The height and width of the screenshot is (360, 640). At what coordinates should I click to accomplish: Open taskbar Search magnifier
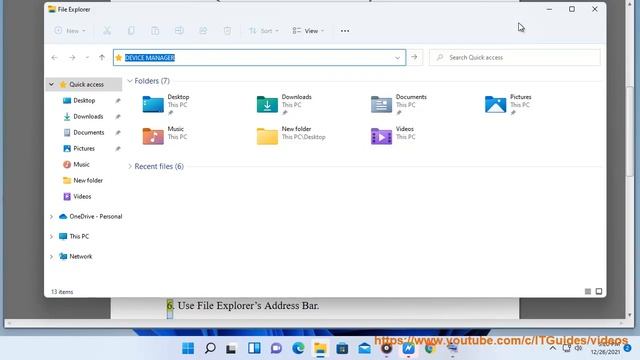[x=210, y=348]
